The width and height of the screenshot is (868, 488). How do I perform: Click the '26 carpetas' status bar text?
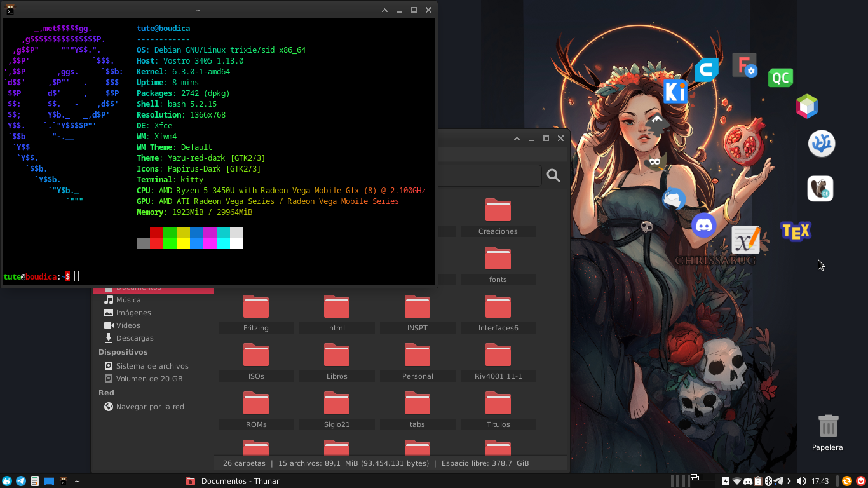point(244,463)
